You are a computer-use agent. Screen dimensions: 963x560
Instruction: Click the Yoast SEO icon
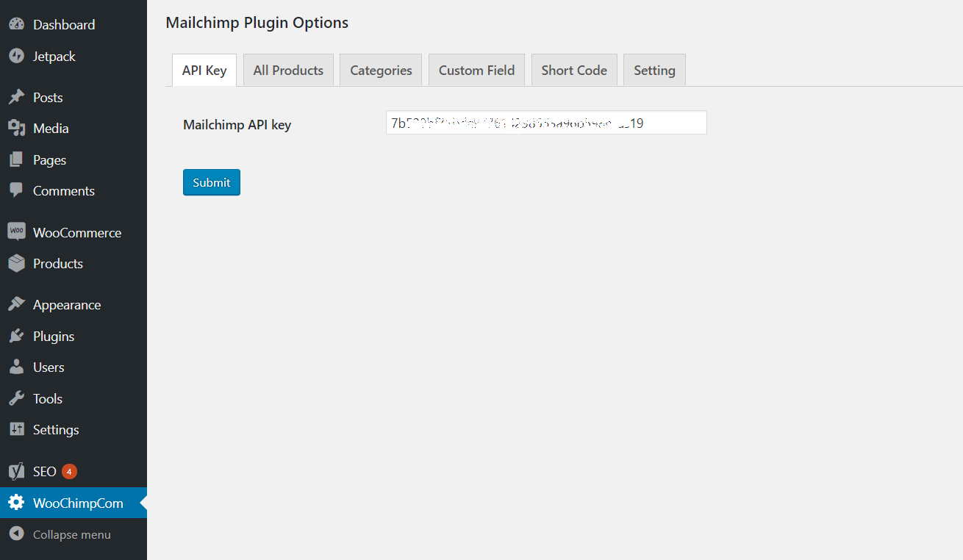[16, 471]
